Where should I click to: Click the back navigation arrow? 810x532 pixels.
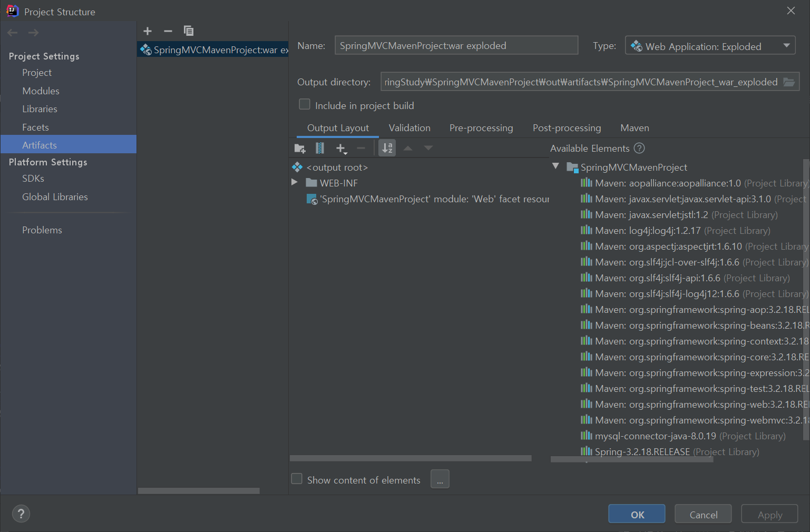point(13,33)
